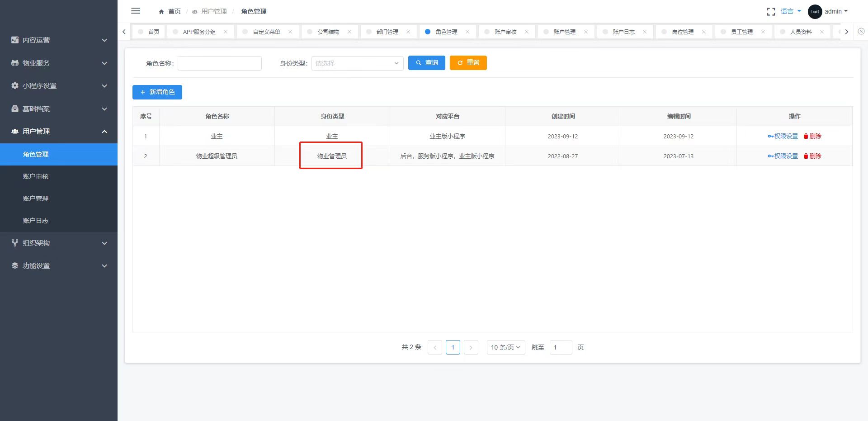Open 账户审核 in the sidebar

[59, 176]
